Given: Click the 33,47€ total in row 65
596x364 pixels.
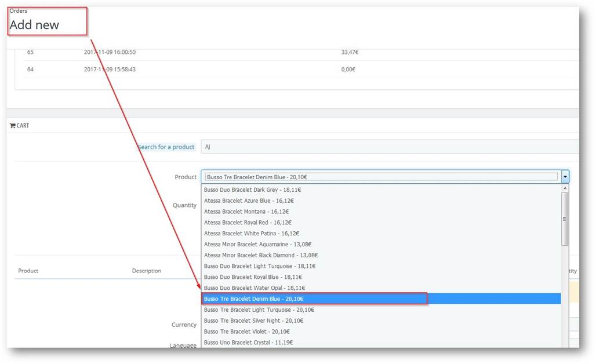Looking at the screenshot, I should click(x=350, y=52).
